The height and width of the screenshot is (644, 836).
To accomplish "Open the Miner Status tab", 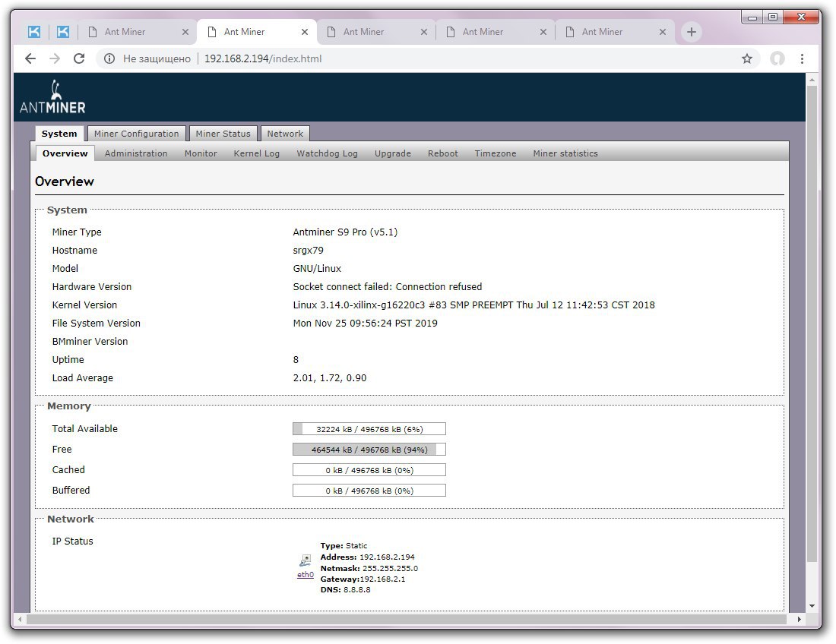I will [x=223, y=134].
